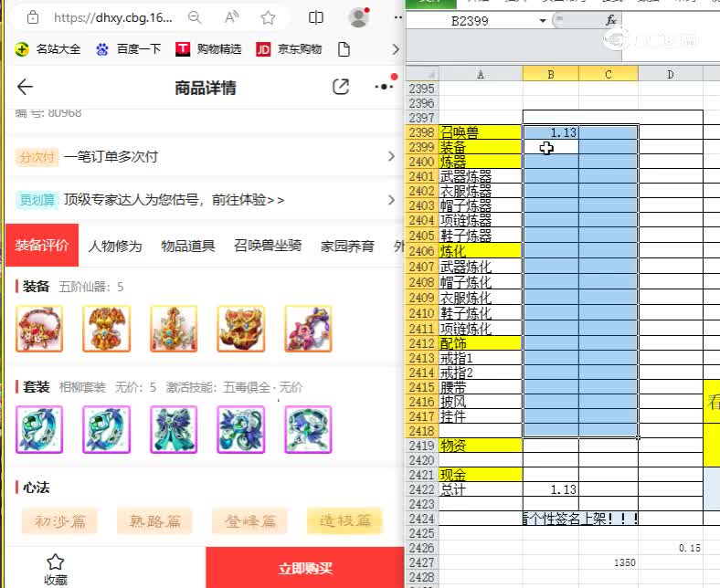Image resolution: width=720 pixels, height=588 pixels.
Task: Open 购物精选 bookmark
Action: click(208, 48)
